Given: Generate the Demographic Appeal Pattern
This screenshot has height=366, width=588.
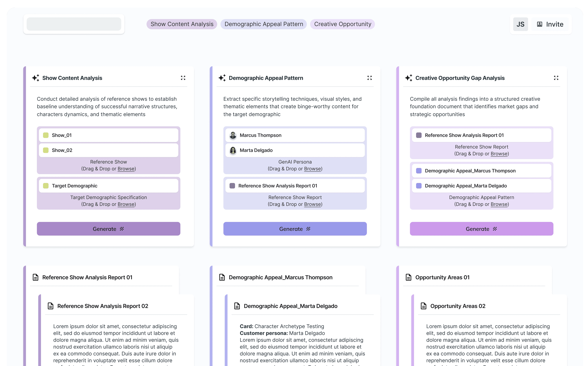Looking at the screenshot, I should click(x=295, y=229).
